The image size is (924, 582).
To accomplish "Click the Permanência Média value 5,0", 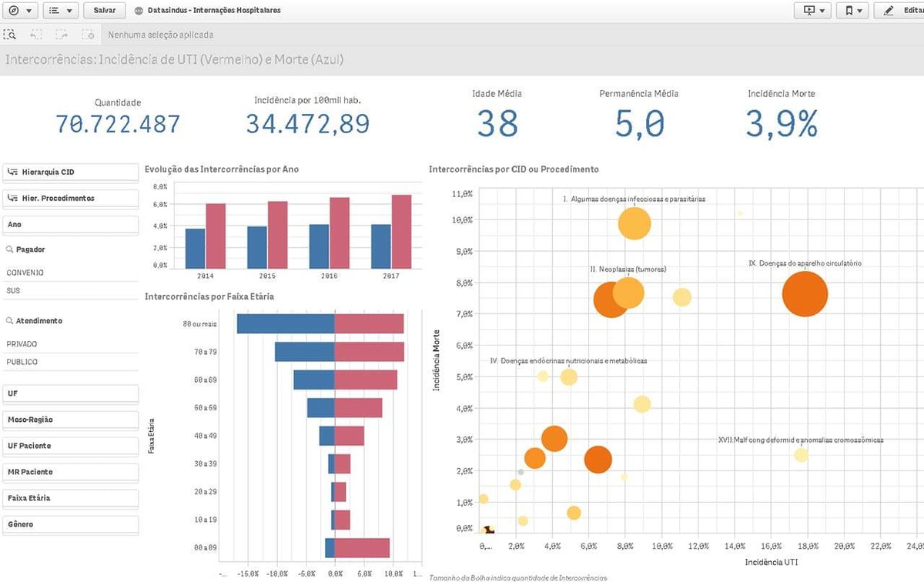I will 639,124.
